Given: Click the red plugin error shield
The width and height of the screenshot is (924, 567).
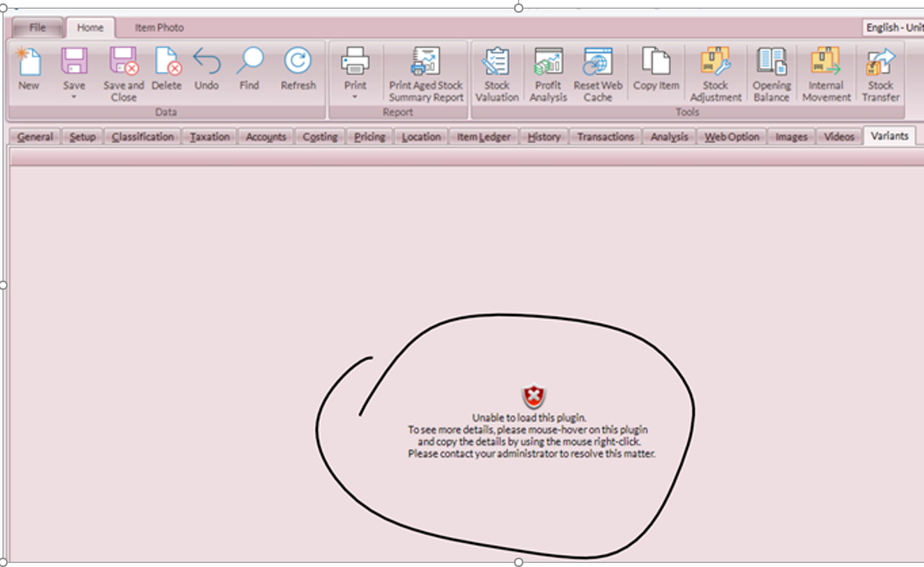Looking at the screenshot, I should 533,396.
